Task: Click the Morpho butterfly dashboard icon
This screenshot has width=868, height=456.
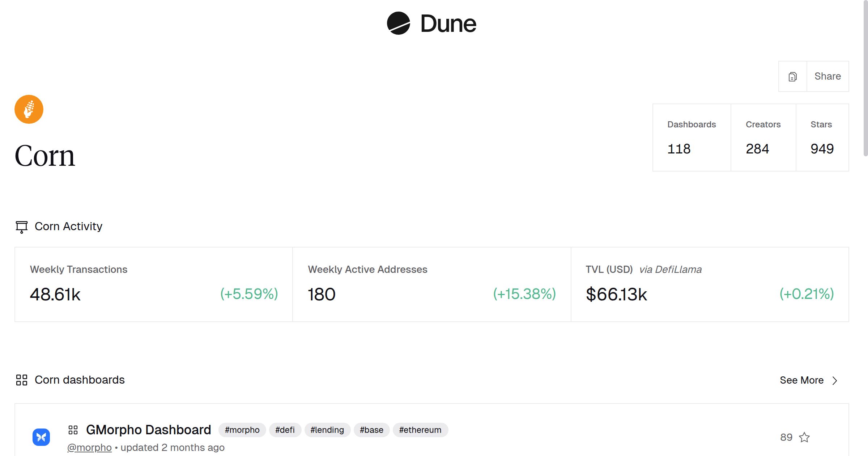Action: tap(41, 436)
